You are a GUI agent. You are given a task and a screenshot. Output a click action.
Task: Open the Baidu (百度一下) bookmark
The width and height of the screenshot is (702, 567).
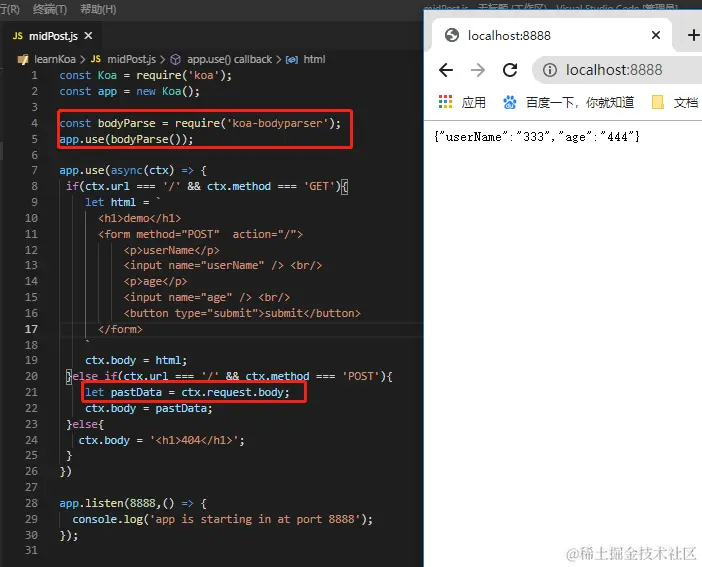coord(569,102)
